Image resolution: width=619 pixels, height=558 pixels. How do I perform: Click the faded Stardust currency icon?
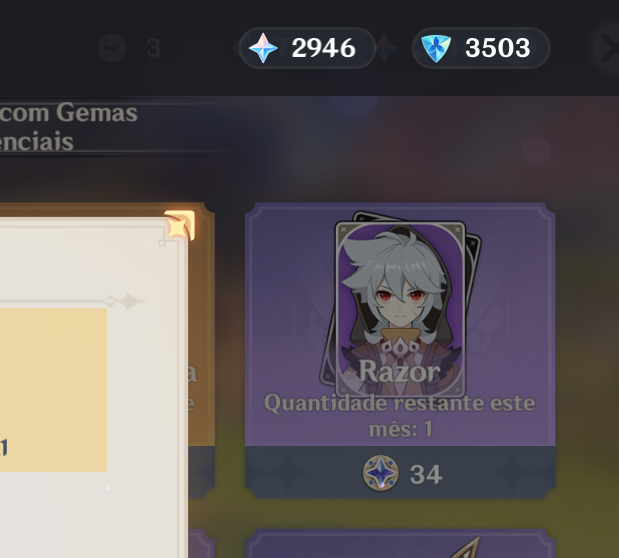click(112, 48)
